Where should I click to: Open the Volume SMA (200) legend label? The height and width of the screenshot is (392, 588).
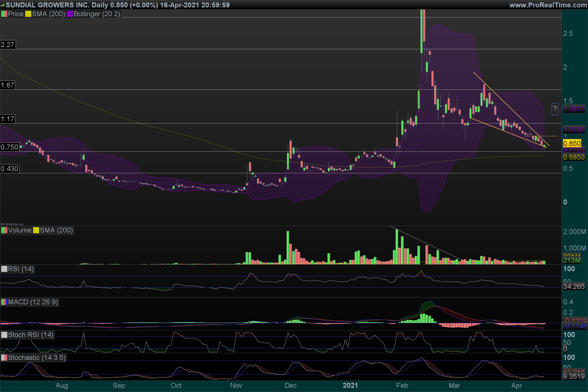click(56, 230)
